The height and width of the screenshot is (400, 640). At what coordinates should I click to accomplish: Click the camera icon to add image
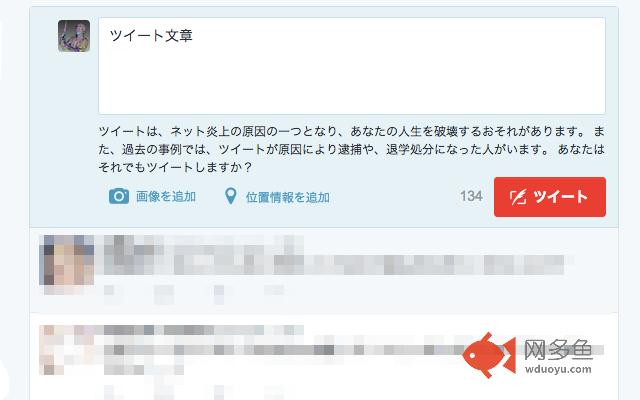(x=119, y=196)
